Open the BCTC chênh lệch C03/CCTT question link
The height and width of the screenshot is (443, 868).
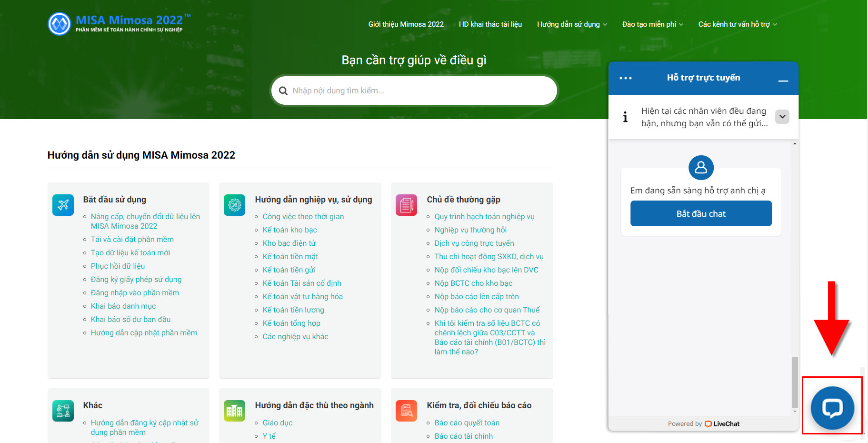tap(490, 337)
